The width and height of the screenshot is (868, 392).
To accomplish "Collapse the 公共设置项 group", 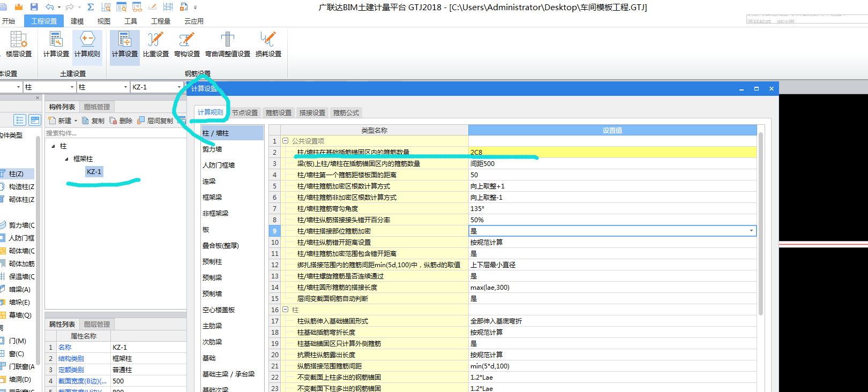I will (286, 141).
